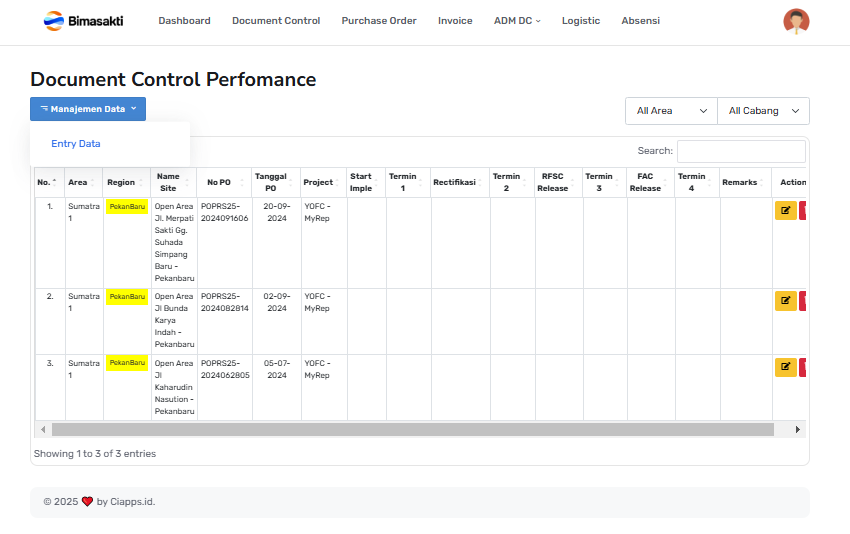Expand the All Area dropdown
850x534 pixels.
click(671, 111)
